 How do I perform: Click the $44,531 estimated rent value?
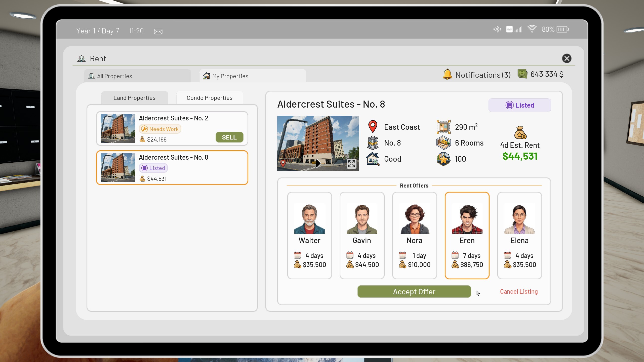pos(520,156)
